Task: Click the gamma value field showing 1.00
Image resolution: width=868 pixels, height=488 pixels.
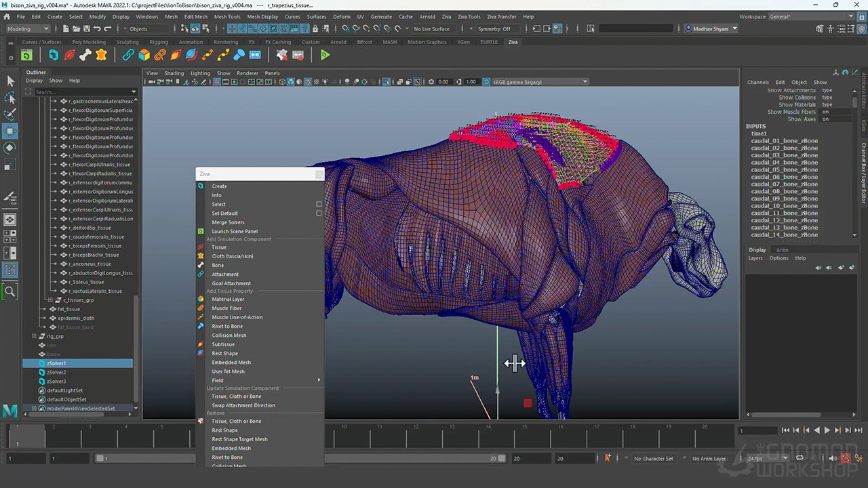Action: tap(471, 82)
